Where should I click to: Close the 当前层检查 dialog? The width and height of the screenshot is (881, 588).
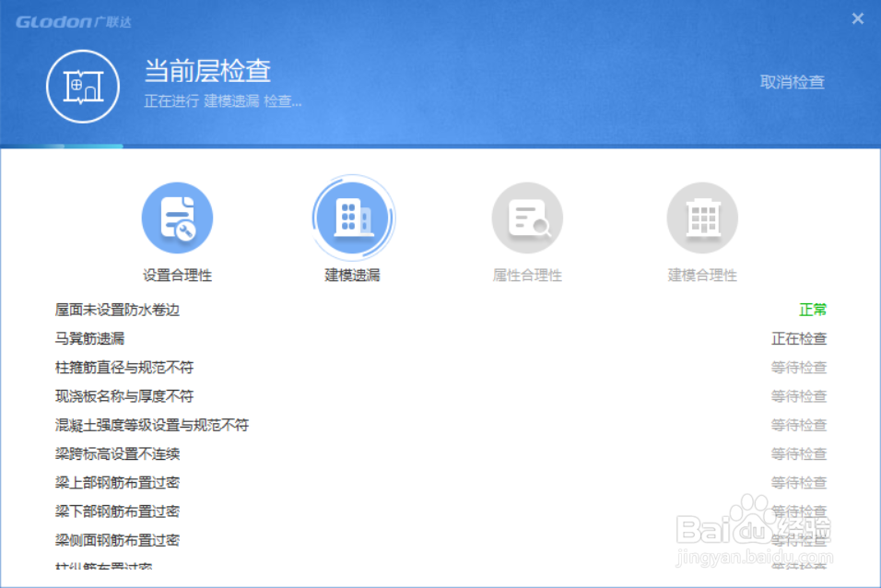tap(857, 18)
